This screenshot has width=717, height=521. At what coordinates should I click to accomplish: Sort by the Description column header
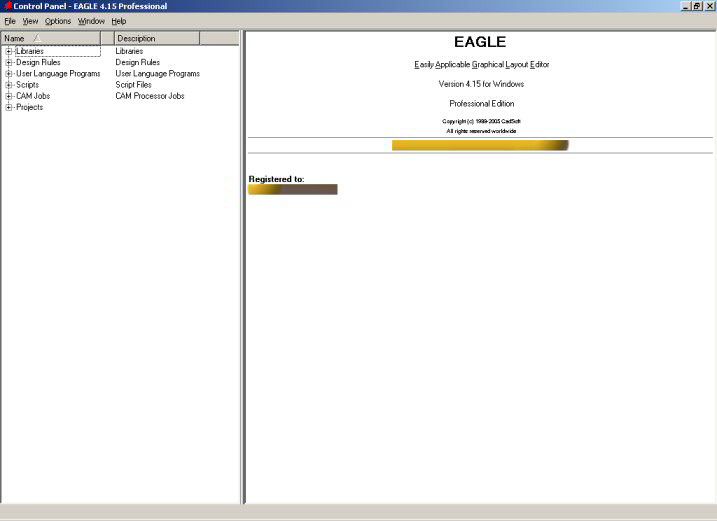(157, 38)
